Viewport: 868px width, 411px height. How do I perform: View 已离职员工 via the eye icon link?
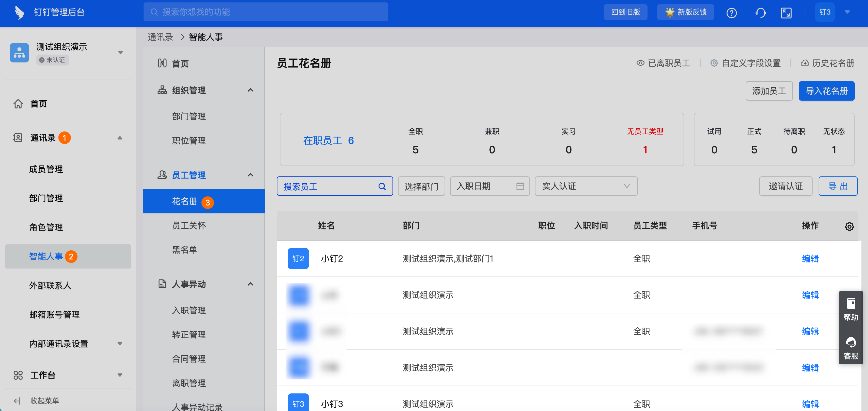tap(663, 63)
